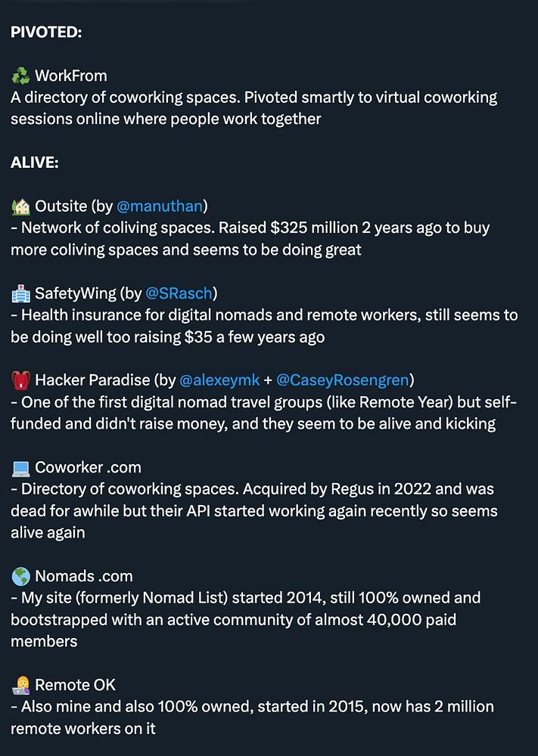The height and width of the screenshot is (756, 538).
Task: Click the ALIVE: heading text
Action: tap(35, 163)
